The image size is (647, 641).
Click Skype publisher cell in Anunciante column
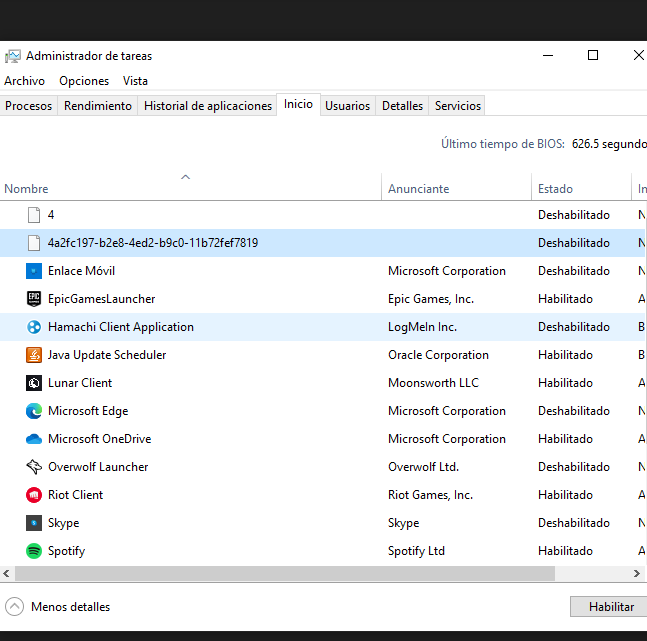coord(404,523)
